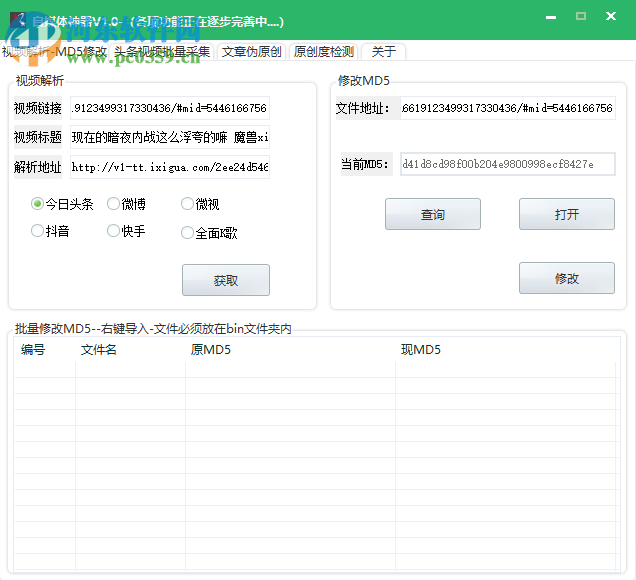
Task: Maximize the 自媒体神器 window
Action: tap(581, 16)
